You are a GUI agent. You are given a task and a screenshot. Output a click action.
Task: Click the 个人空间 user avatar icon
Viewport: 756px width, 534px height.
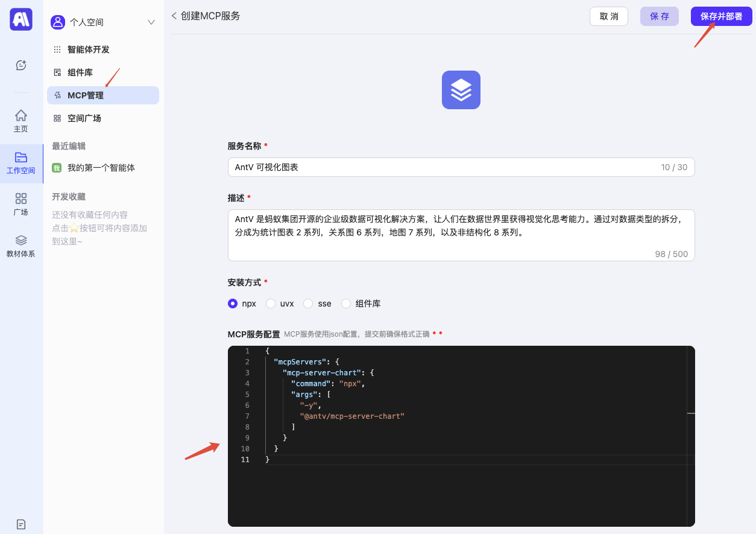point(58,22)
